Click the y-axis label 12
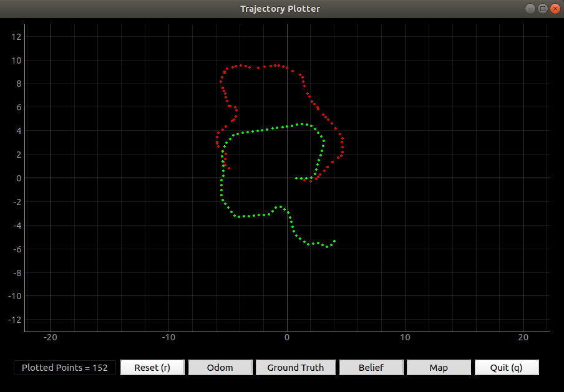Viewport: 564px width, 392px height. click(x=16, y=37)
